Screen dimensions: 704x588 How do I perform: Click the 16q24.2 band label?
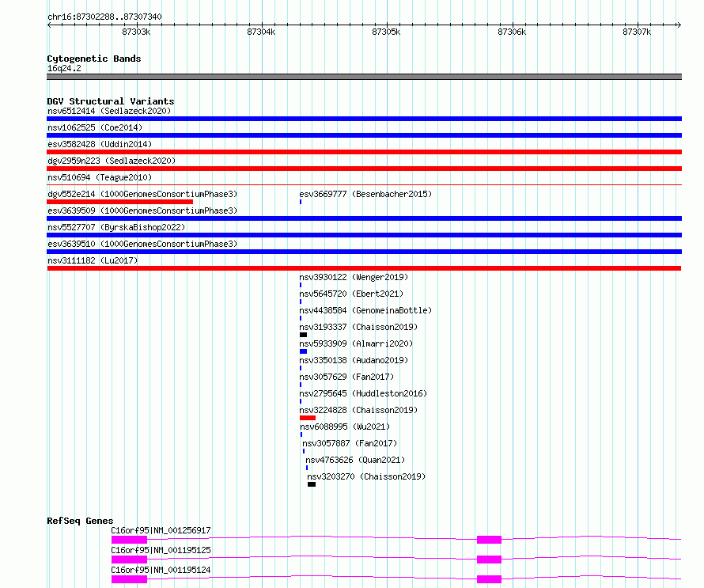coord(64,68)
